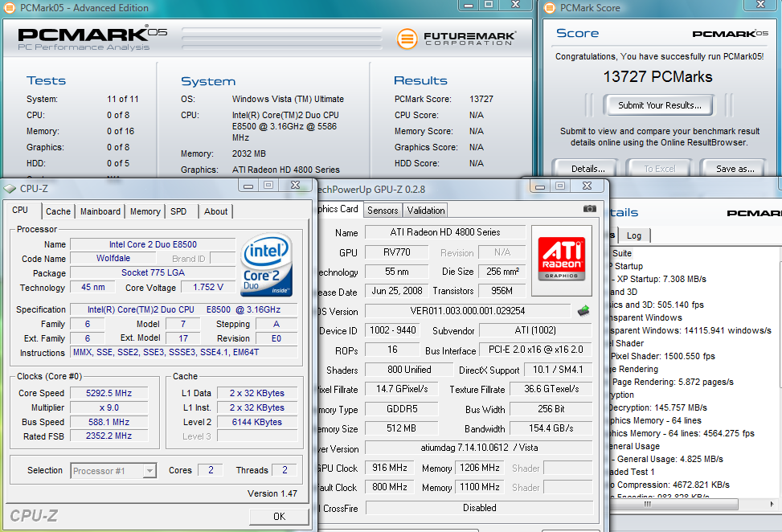The width and height of the screenshot is (782, 532).
Task: Click the GPU value RV770
Action: click(396, 252)
